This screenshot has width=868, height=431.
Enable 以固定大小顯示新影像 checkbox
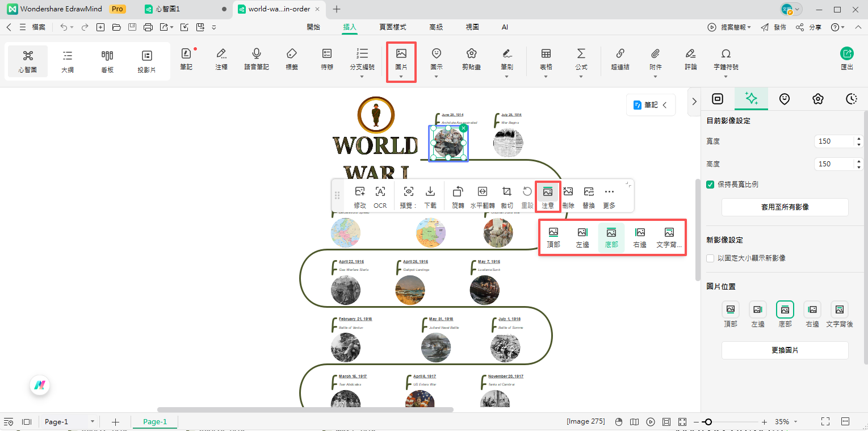point(710,258)
